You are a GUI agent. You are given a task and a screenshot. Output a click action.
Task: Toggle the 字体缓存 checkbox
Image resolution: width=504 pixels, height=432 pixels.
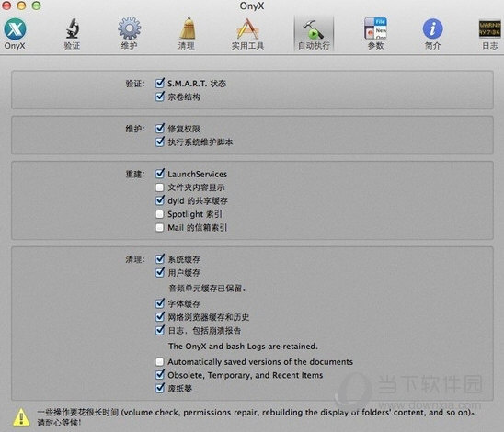click(x=159, y=303)
